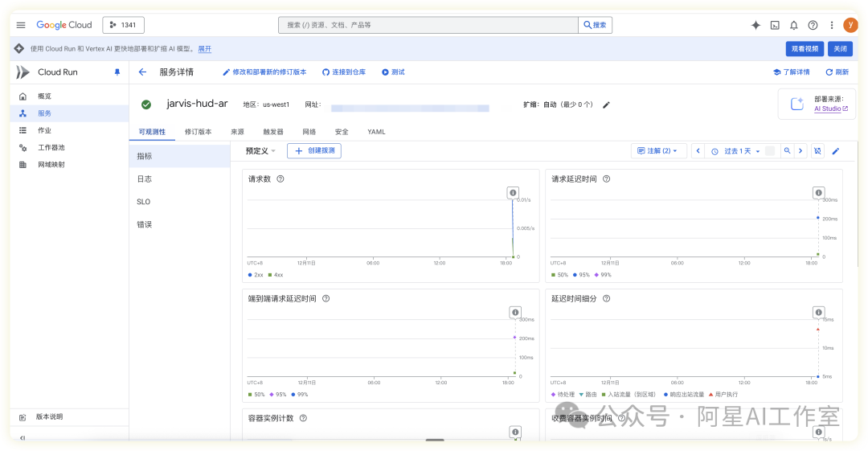Click the magnifier icon in time range bar
Screen dimensions: 868x451
(788, 150)
